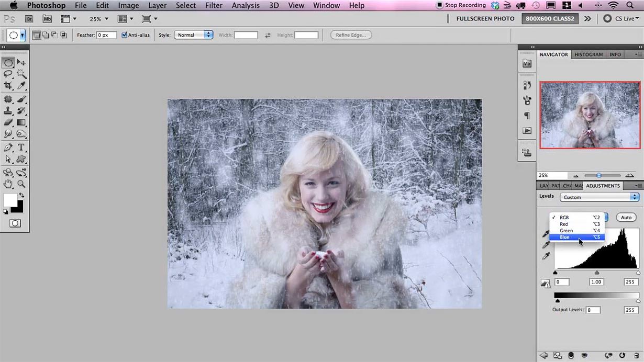Select the Move tool
The image size is (644, 362).
click(x=21, y=62)
